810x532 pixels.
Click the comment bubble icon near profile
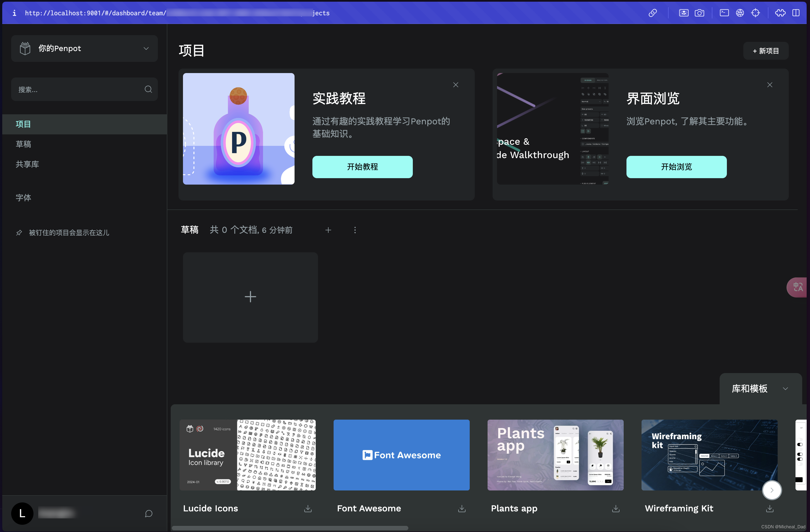pyautogui.click(x=148, y=513)
